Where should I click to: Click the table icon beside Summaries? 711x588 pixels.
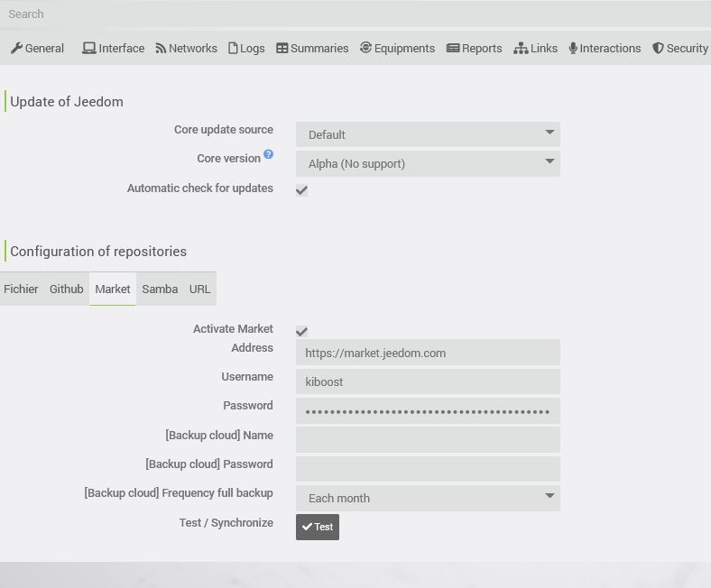(282, 49)
